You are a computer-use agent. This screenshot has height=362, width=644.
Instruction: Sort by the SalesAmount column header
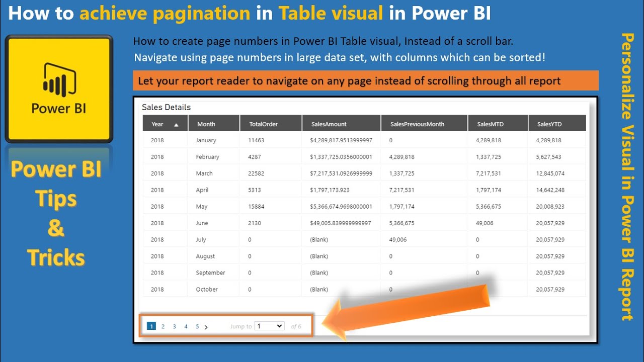341,123
